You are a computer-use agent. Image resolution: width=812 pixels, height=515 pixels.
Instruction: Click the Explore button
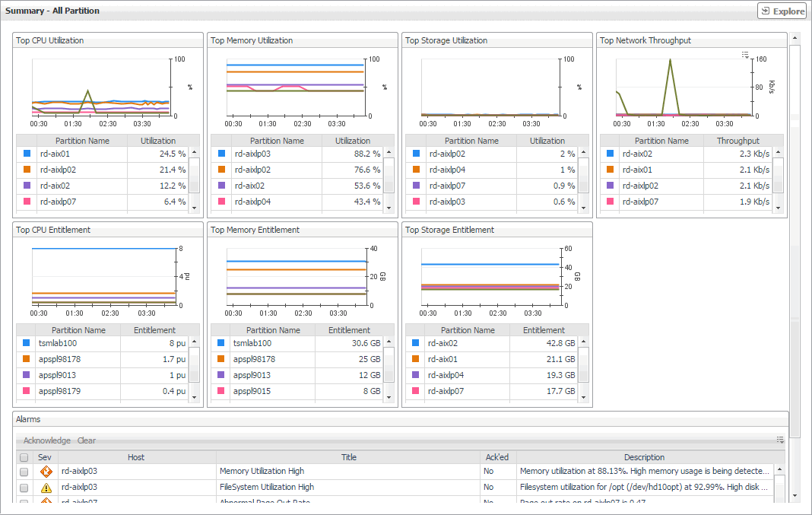782,11
